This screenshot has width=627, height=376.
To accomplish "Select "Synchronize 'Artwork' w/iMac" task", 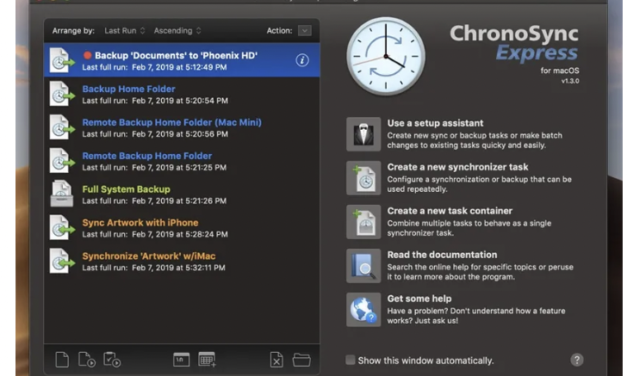I will pos(182,261).
